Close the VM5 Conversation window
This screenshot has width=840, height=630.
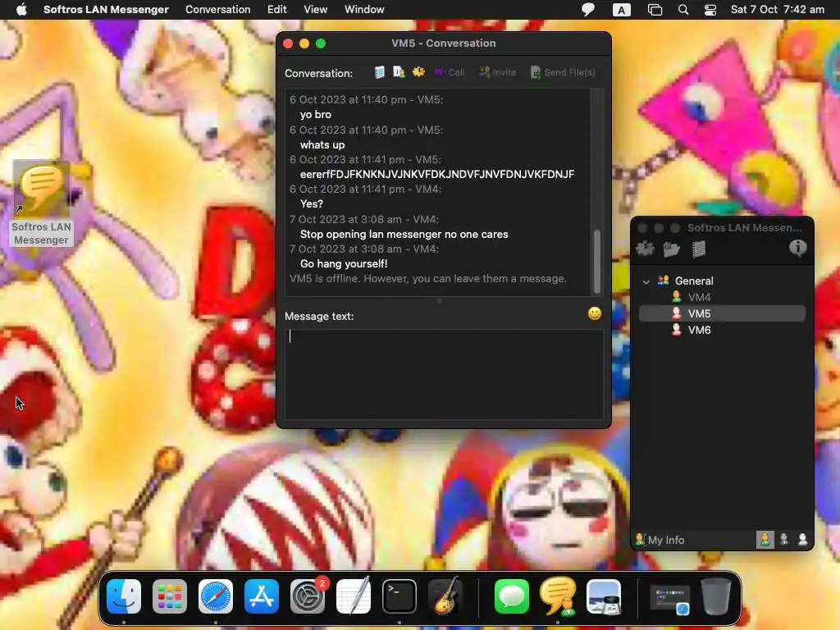288,43
